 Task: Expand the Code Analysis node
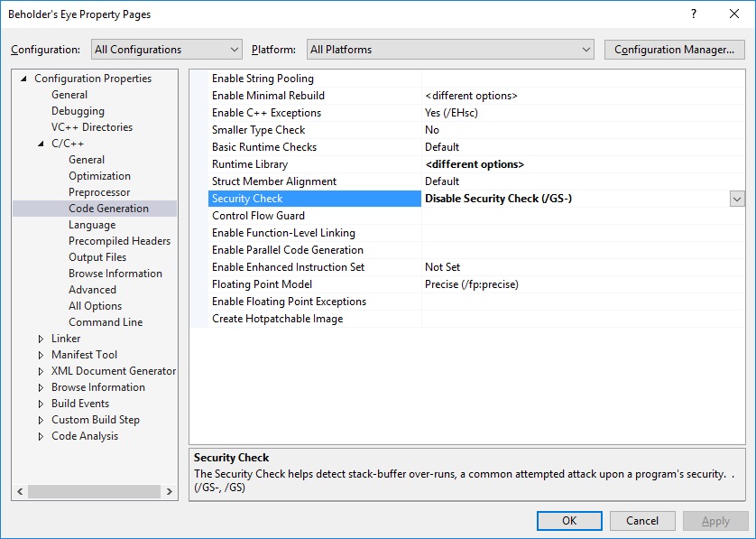click(x=41, y=436)
